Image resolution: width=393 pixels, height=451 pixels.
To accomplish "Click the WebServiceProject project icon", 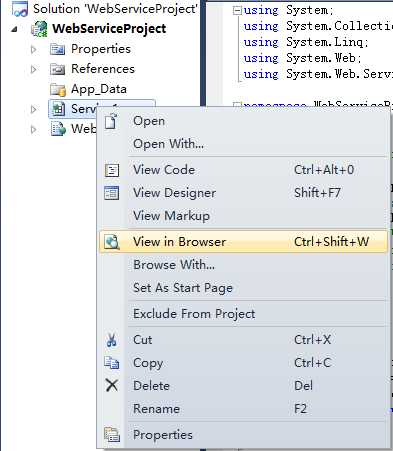I will click(39, 29).
